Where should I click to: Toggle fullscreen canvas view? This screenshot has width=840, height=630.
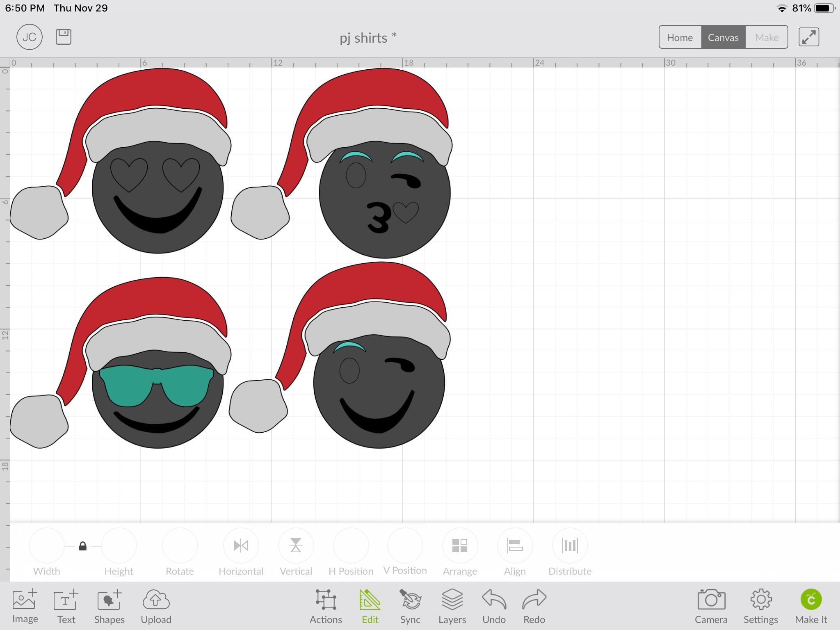(x=808, y=37)
